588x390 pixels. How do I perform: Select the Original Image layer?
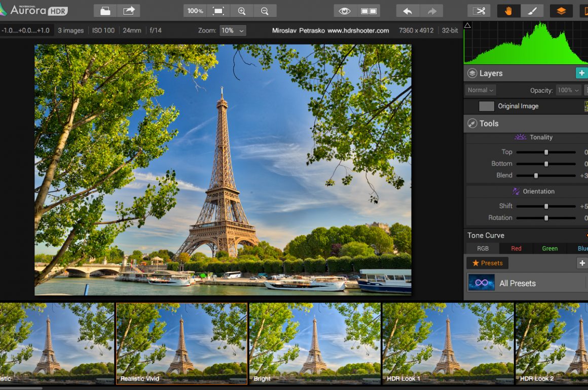(x=526, y=106)
